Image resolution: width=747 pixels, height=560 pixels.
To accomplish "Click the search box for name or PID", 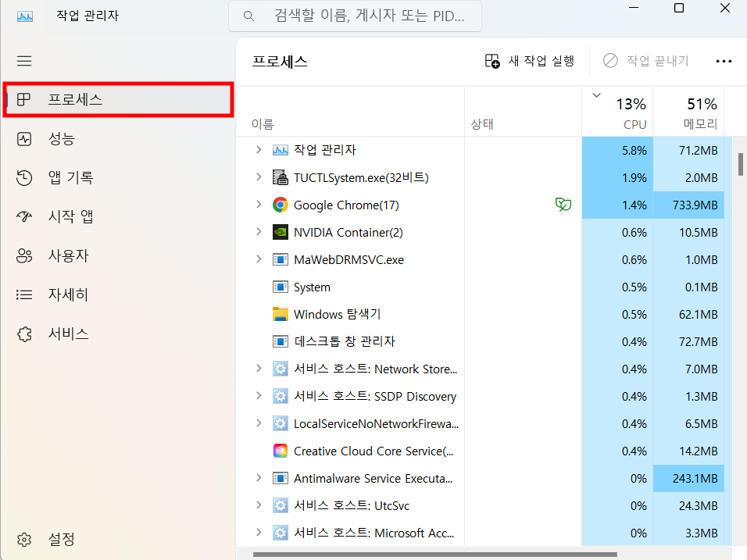I will 355,16.
